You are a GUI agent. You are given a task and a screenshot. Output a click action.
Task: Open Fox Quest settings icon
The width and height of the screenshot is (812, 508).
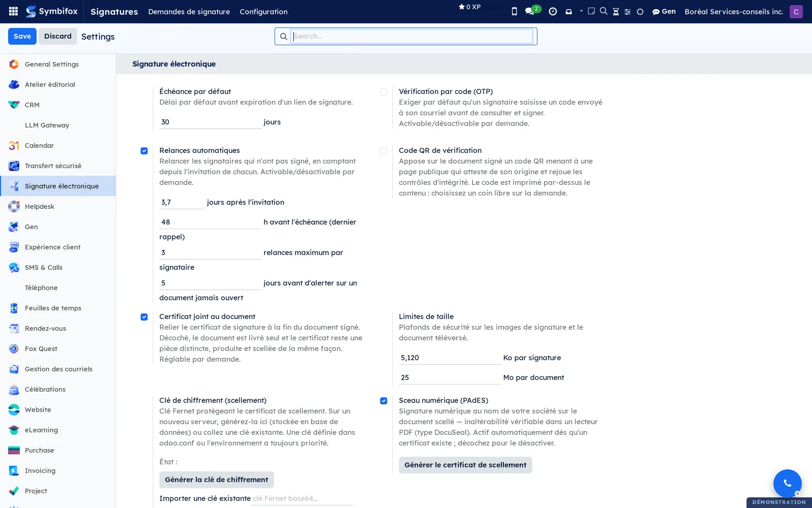coord(14,348)
